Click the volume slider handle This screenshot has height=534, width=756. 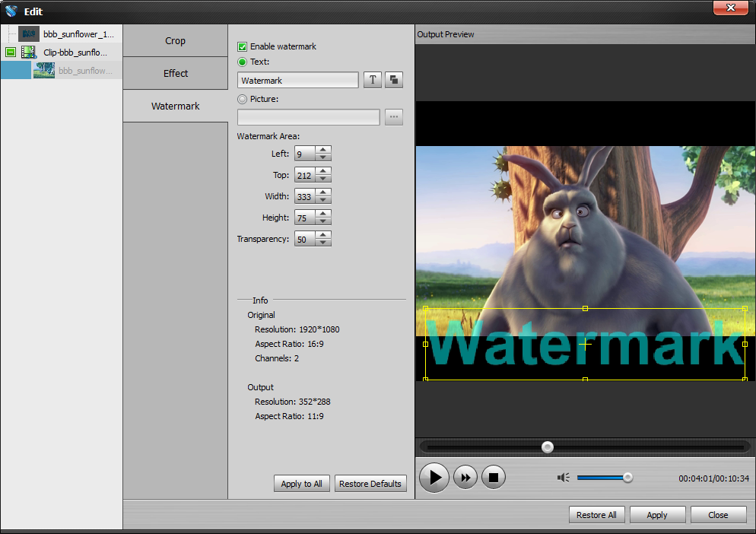point(627,478)
